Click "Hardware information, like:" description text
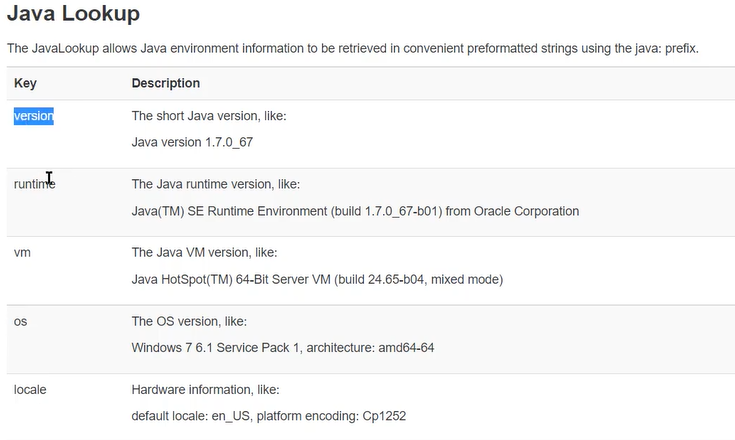Image resolution: width=735 pixels, height=440 pixels. click(206, 389)
